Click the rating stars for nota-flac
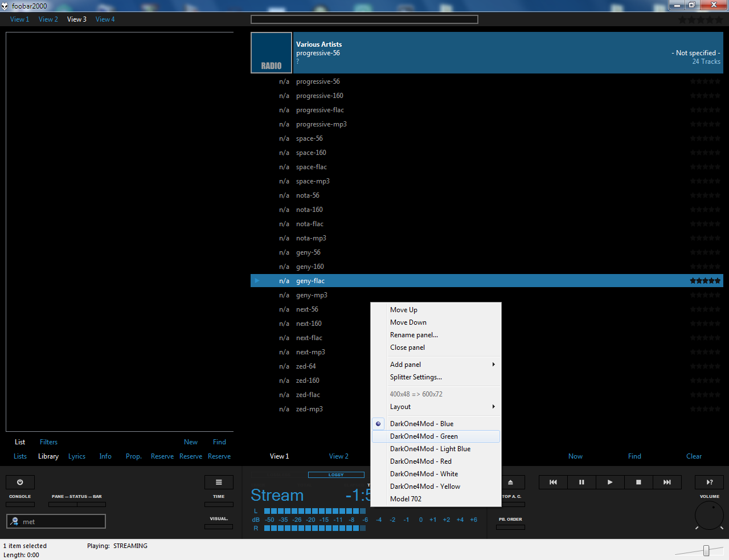 click(x=705, y=224)
